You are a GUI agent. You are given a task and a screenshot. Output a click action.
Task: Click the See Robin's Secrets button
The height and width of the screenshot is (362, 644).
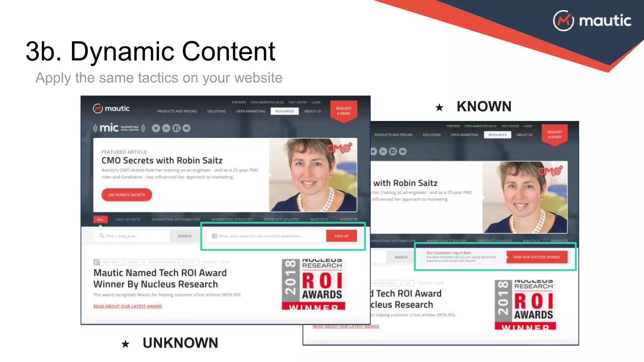pos(127,195)
